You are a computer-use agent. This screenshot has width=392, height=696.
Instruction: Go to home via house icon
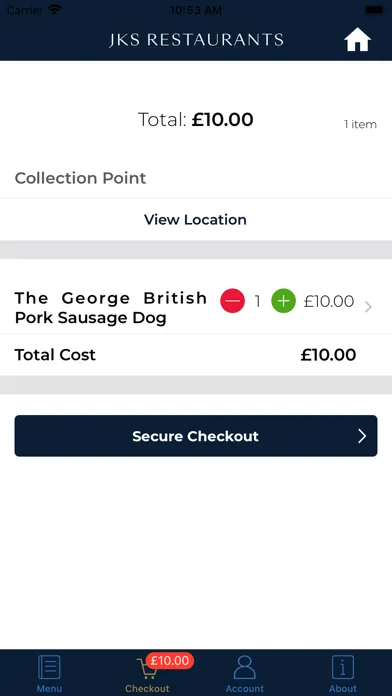(x=357, y=40)
